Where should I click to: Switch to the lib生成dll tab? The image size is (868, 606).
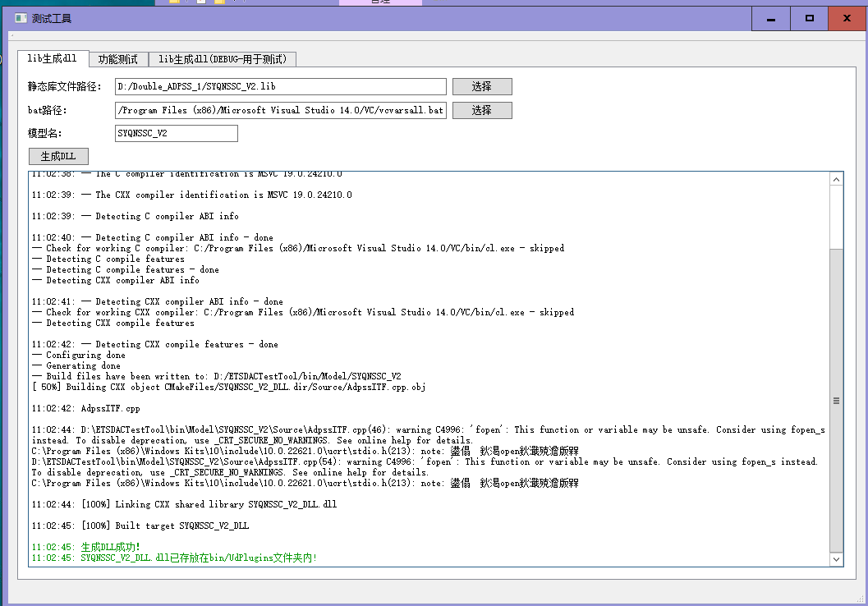53,58
